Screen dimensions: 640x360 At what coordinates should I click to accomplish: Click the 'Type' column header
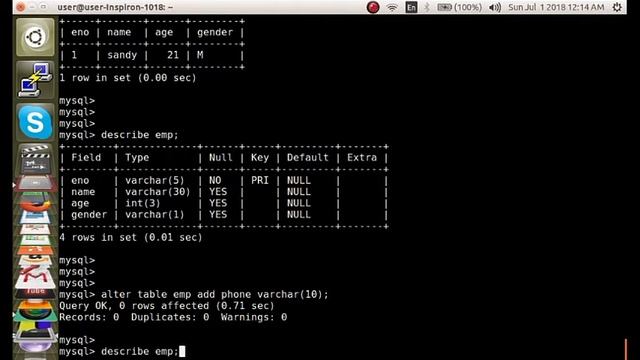[x=137, y=158]
